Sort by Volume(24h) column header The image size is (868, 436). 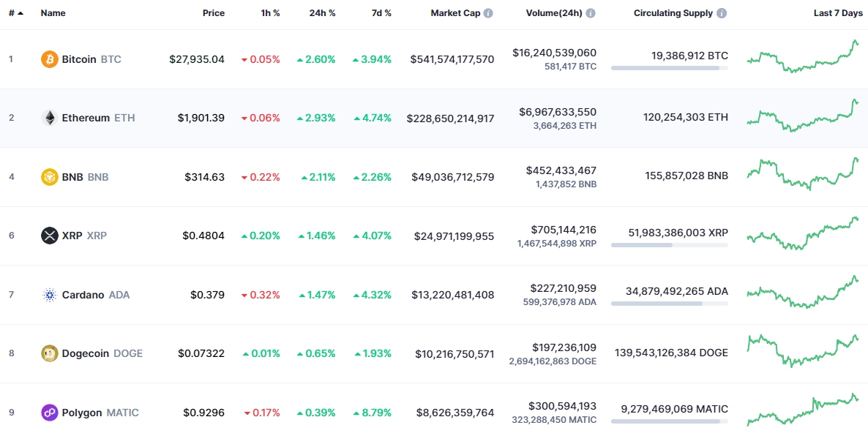coord(554,13)
